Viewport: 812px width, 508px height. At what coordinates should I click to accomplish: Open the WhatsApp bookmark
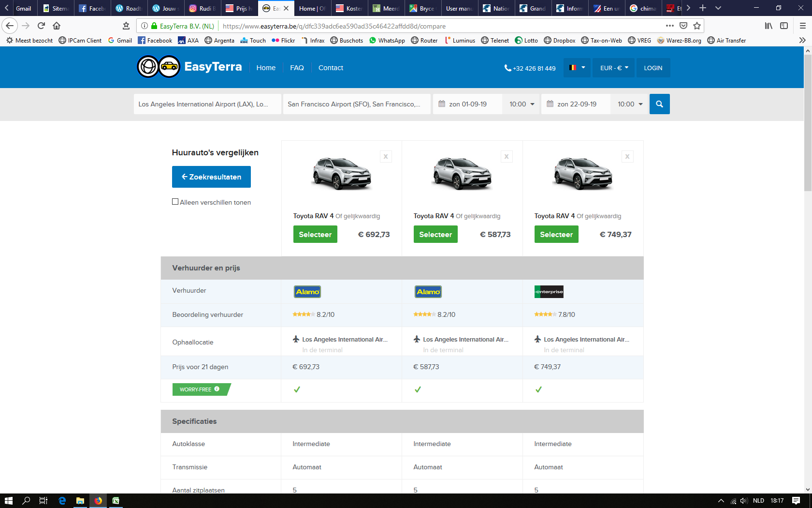(x=387, y=40)
